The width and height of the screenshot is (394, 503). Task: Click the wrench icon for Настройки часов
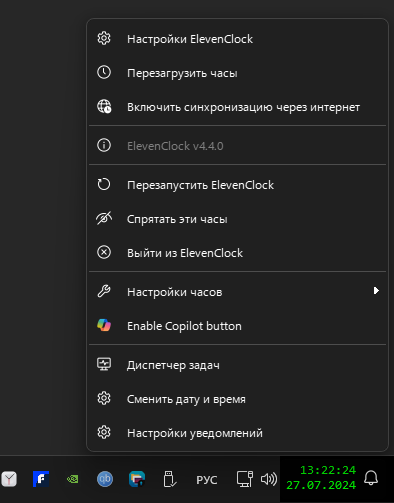click(104, 291)
